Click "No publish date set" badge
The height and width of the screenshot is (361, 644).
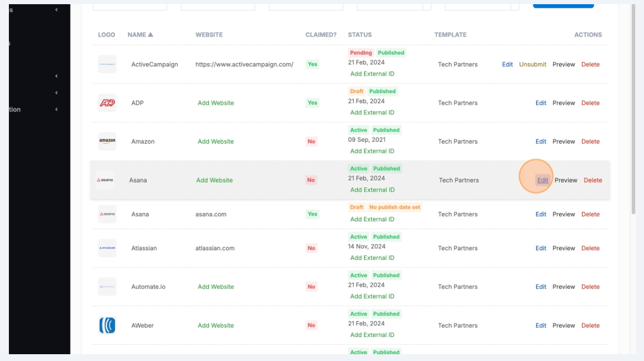[395, 207]
